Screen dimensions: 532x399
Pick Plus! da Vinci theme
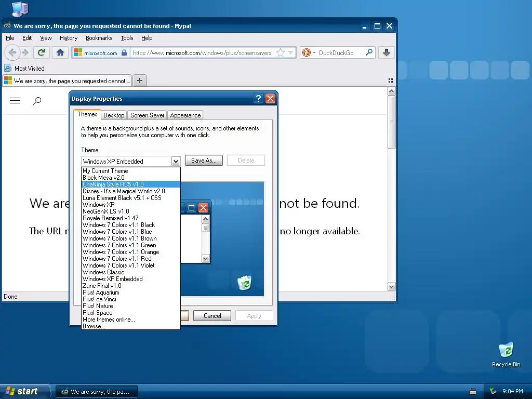(130, 299)
